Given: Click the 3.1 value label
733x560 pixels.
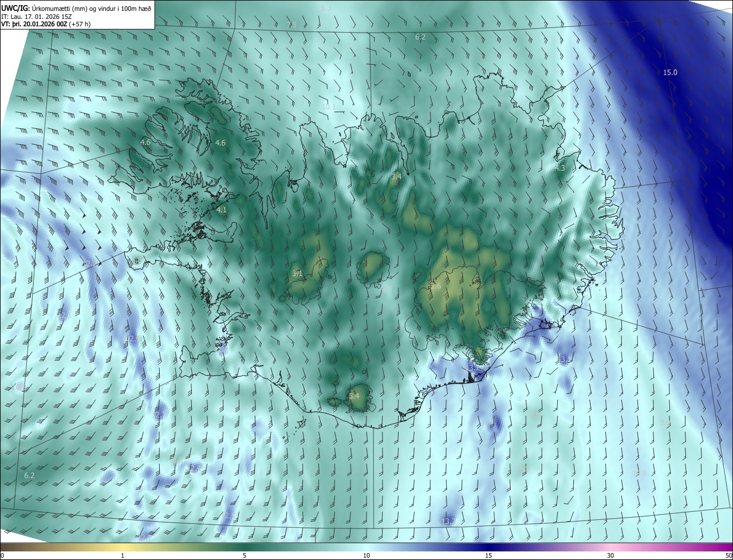Looking at the screenshot, I should tap(297, 273).
